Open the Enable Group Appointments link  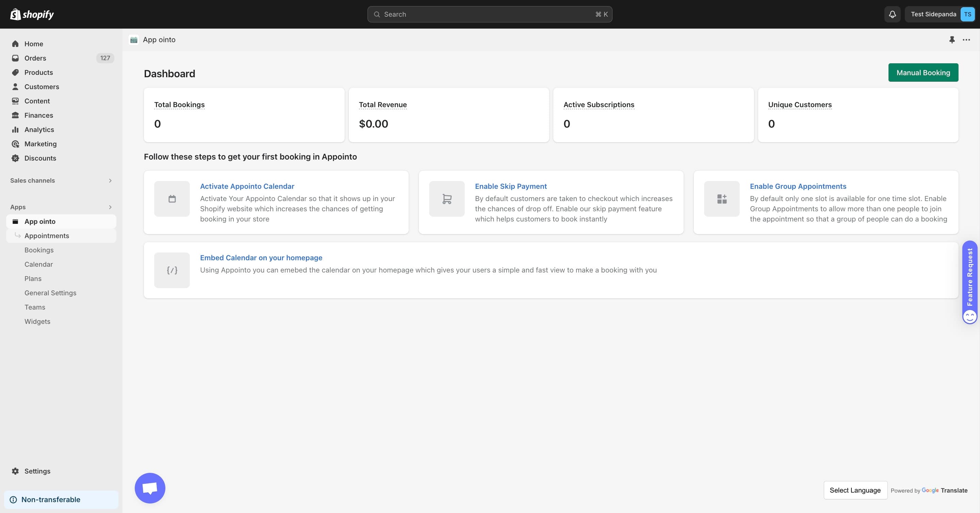(798, 186)
